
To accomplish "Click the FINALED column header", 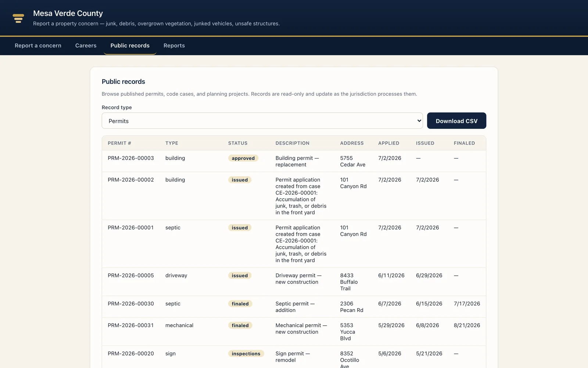I will coord(464,143).
